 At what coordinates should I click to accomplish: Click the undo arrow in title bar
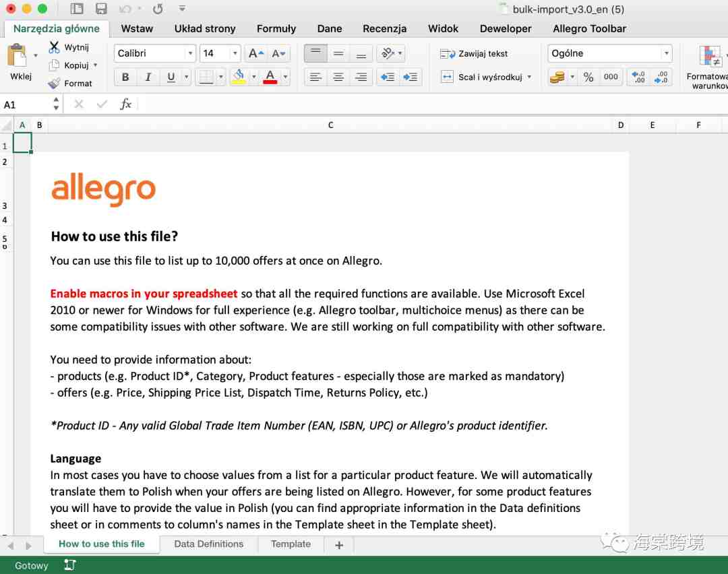point(125,9)
